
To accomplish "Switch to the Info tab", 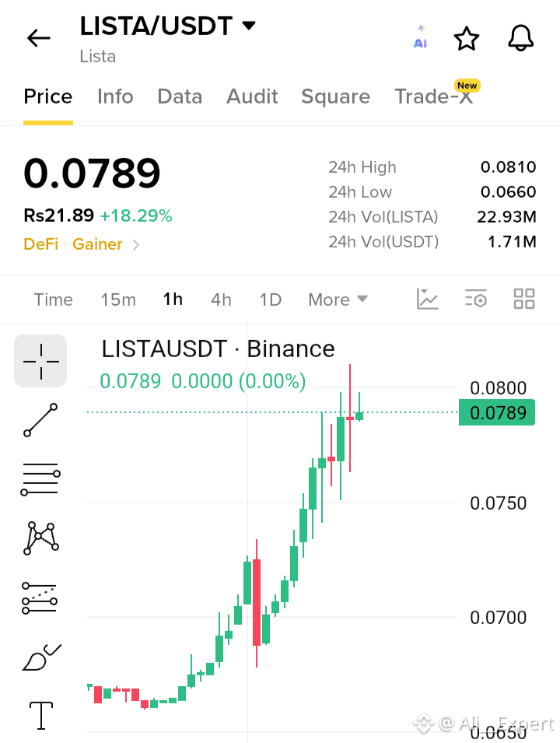I will point(115,96).
